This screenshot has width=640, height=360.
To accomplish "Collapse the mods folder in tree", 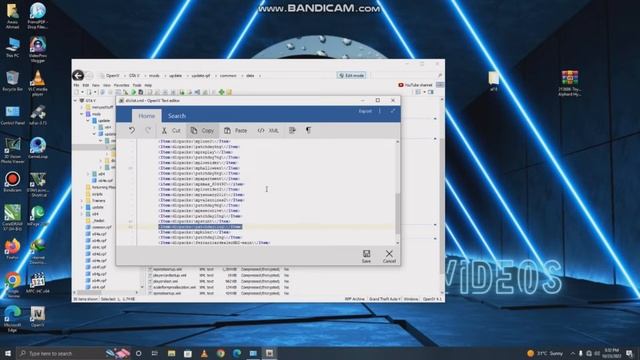I will 82,114.
